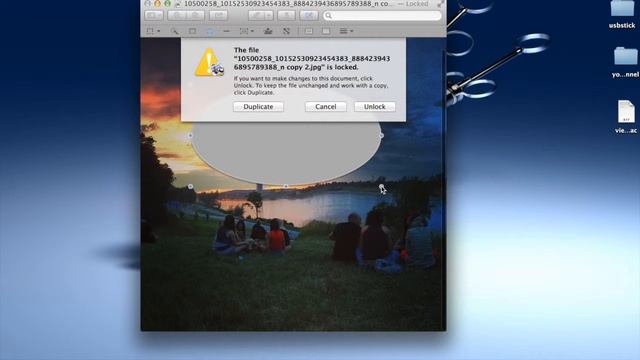Click the pen annotate toolbar button
The height and width of the screenshot is (360, 640).
pos(256,16)
